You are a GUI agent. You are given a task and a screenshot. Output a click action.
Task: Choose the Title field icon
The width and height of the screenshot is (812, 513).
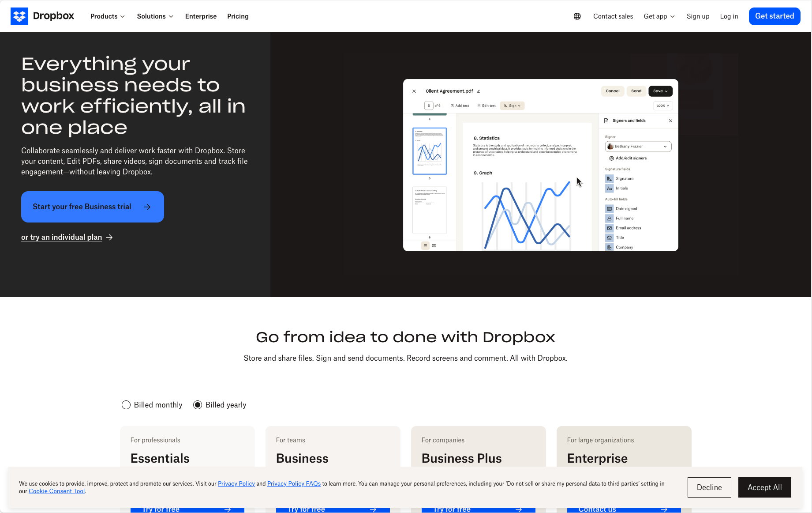[610, 238]
